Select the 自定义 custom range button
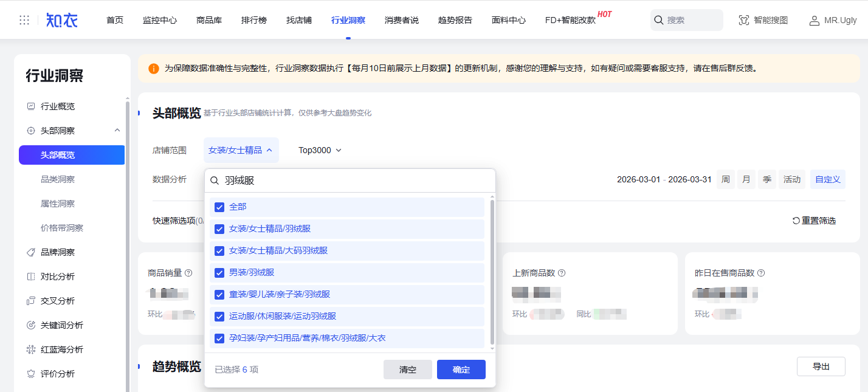The image size is (868, 392). [x=828, y=179]
